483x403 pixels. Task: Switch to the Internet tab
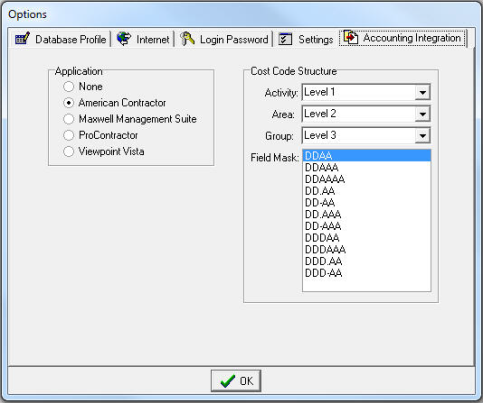click(x=143, y=39)
